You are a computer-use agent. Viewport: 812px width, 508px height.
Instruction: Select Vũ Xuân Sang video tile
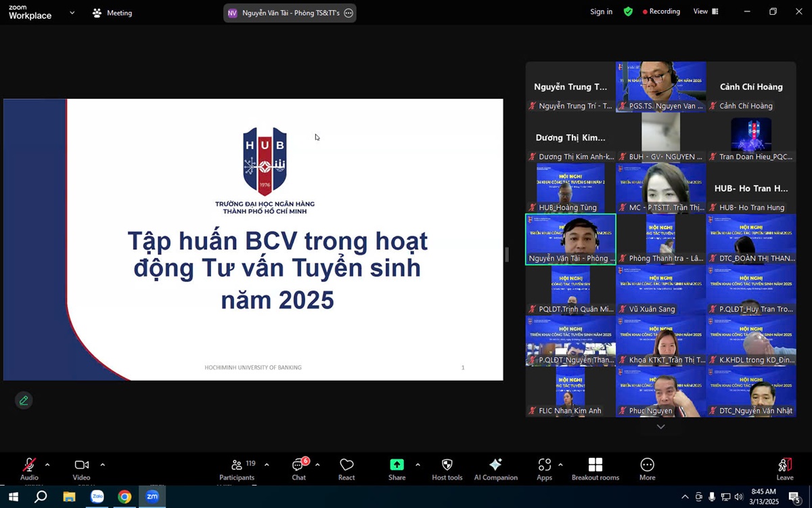[661, 290]
